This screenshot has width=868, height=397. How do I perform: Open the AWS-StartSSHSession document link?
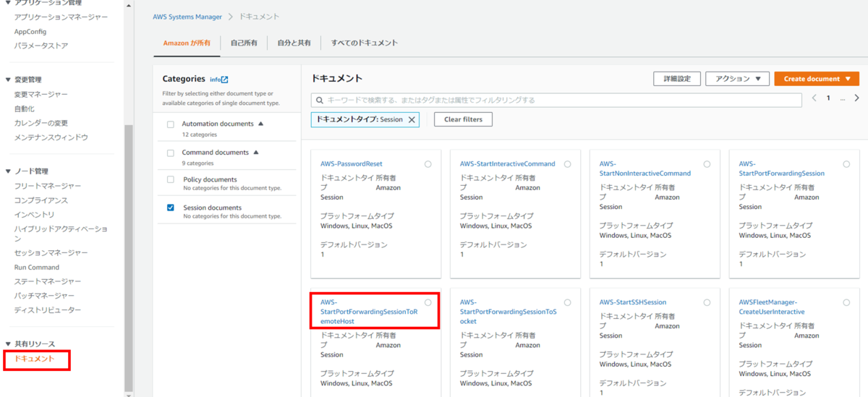point(633,302)
